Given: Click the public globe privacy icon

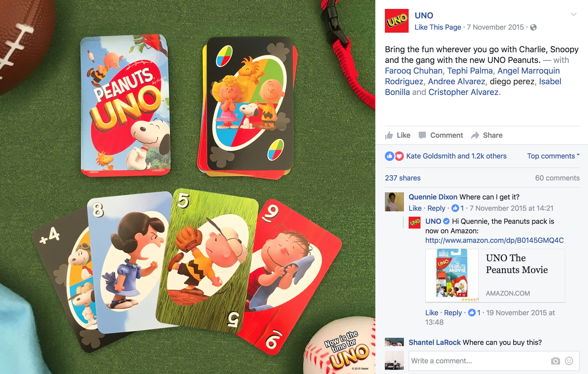Looking at the screenshot, I should 533,27.
